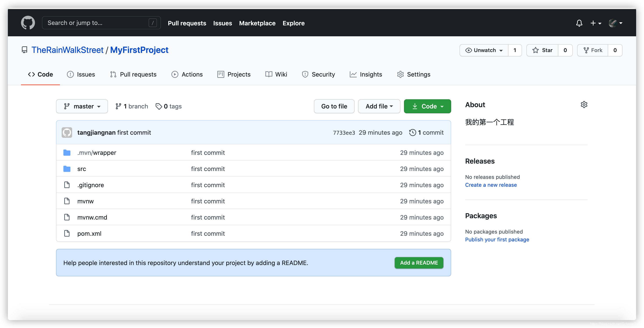Open the Wiki tab

tap(276, 74)
